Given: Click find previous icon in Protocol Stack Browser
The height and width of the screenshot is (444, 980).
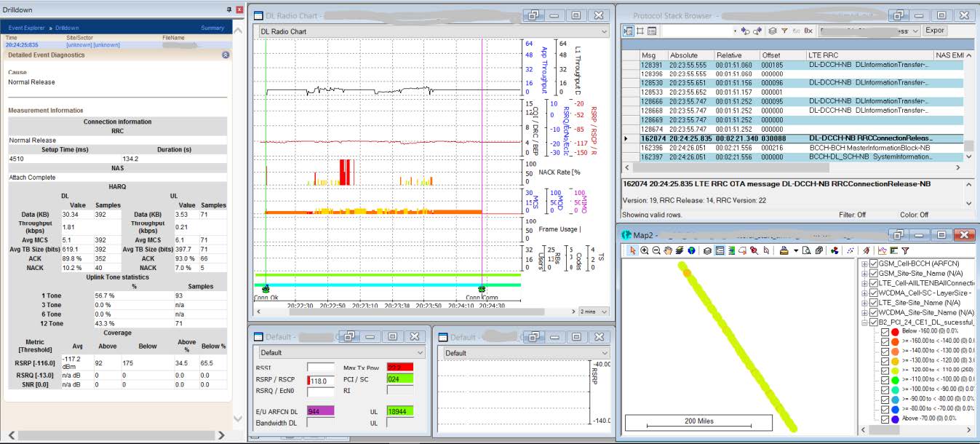Looking at the screenshot, I should [745, 31].
